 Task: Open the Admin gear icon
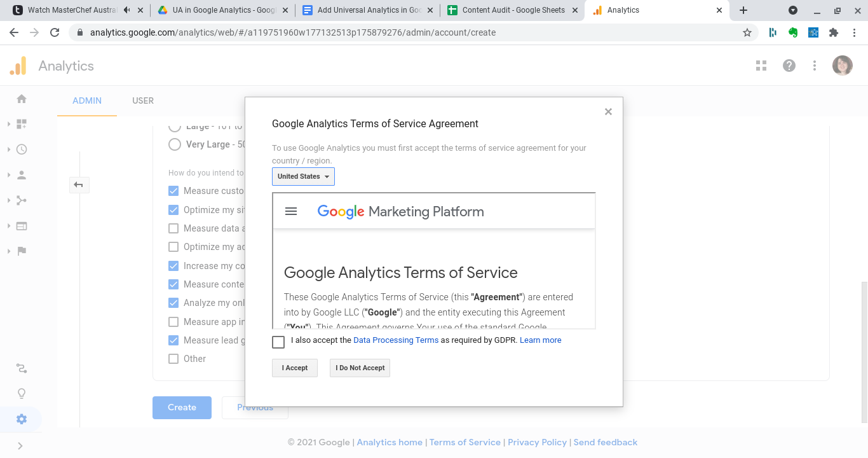coord(22,419)
